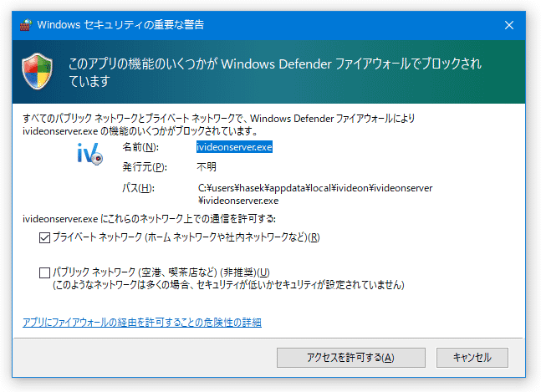Click the network permission prompt text

tap(149, 219)
